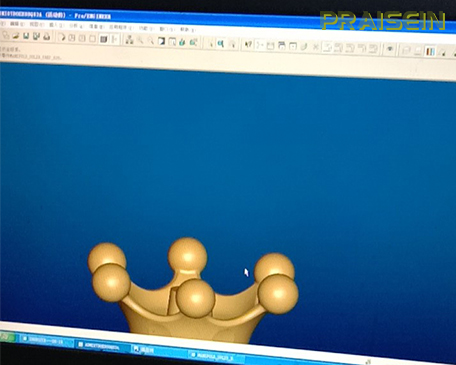Click the new document icon in toolbar
This screenshot has height=365, width=456.
pyautogui.click(x=6, y=35)
